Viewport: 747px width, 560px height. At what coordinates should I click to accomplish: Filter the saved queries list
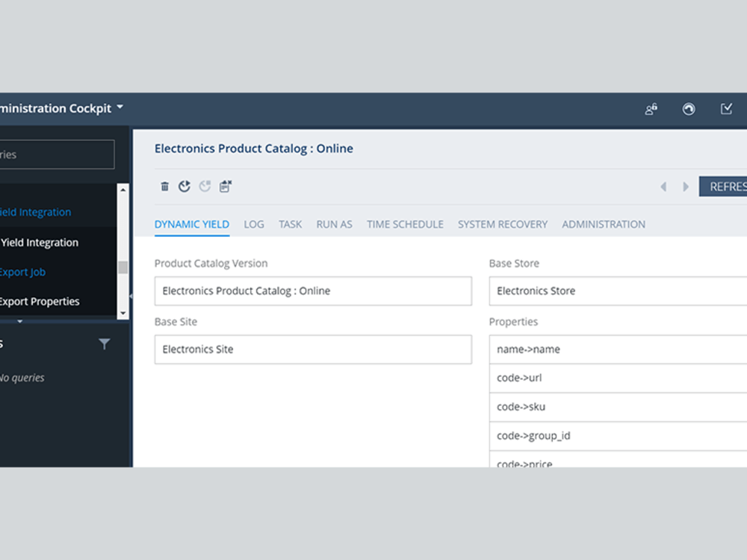[105, 343]
